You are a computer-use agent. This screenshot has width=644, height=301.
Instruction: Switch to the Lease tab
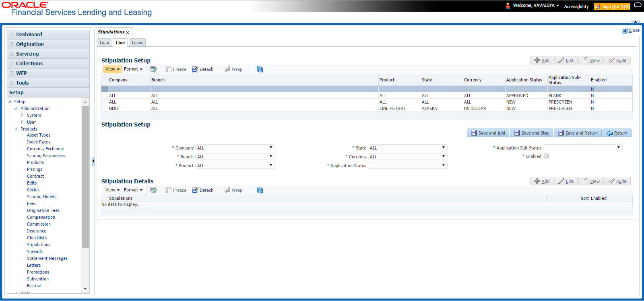click(x=137, y=43)
